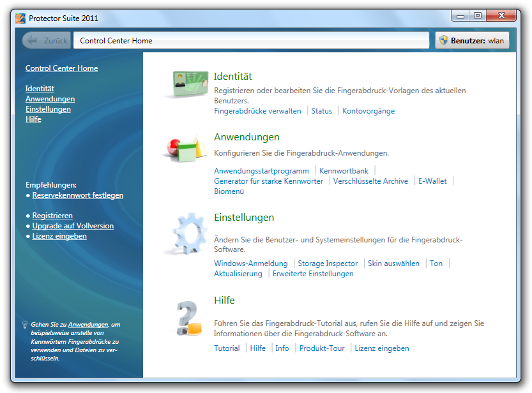
Task: Open Skin auswählen
Action: tap(393, 263)
